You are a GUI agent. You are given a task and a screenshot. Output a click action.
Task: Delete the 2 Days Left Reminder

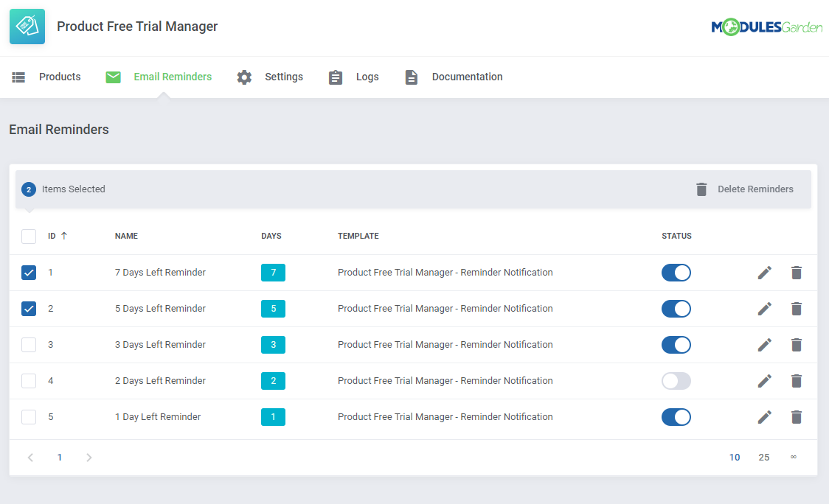[797, 381]
